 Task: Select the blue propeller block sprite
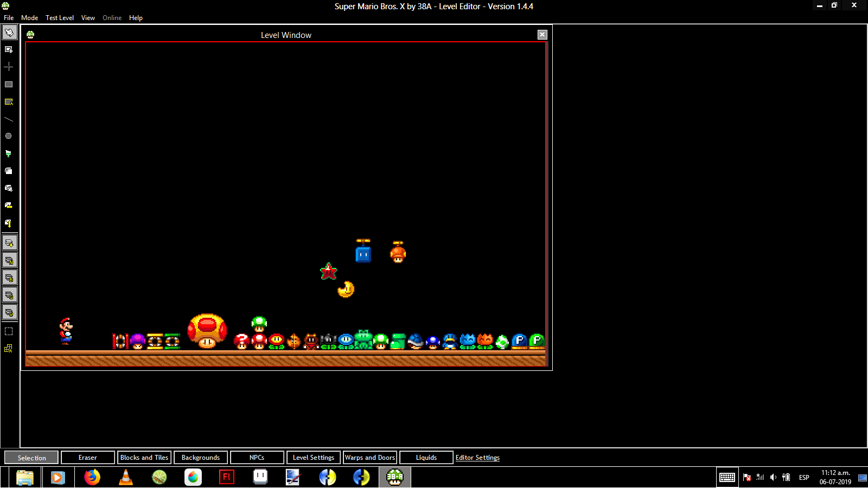click(x=363, y=251)
